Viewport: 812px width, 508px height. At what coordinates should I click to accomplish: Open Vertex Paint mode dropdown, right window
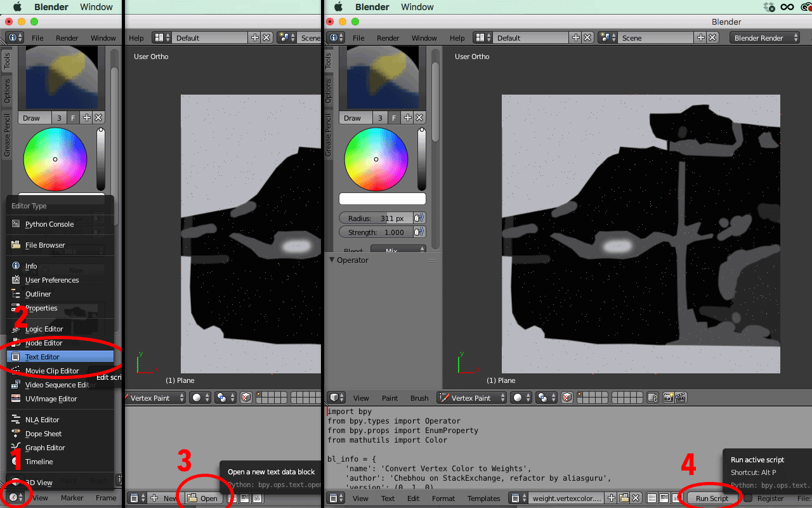pyautogui.click(x=471, y=398)
